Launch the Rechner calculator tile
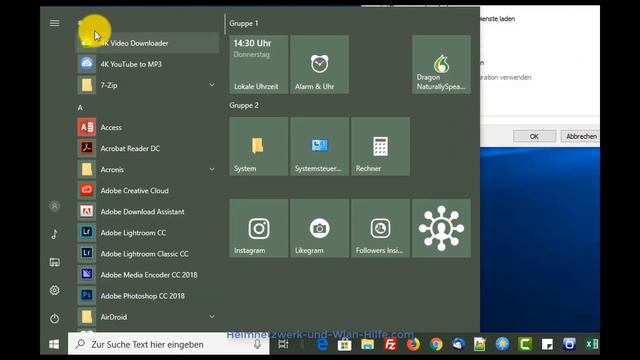Viewport: 640px width, 360px height. click(x=380, y=147)
